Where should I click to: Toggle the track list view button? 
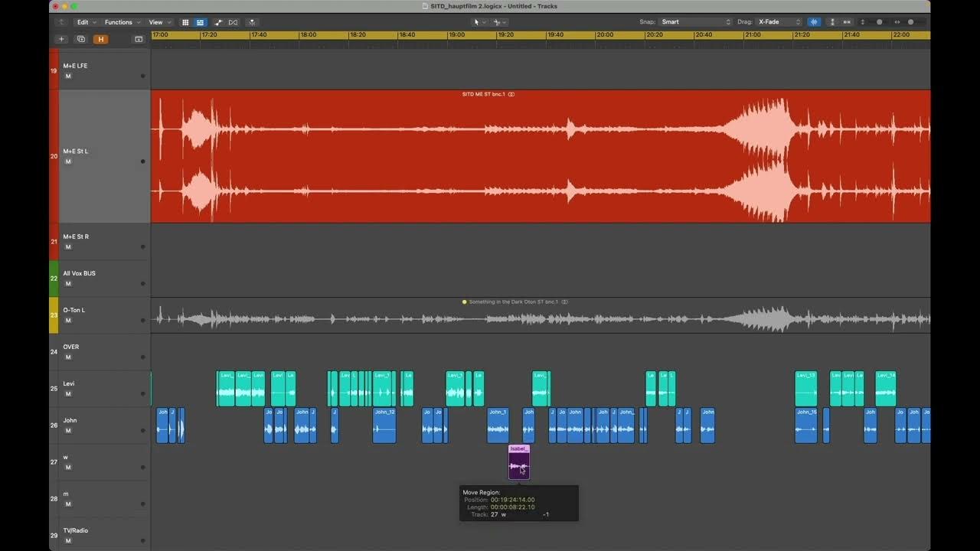200,22
